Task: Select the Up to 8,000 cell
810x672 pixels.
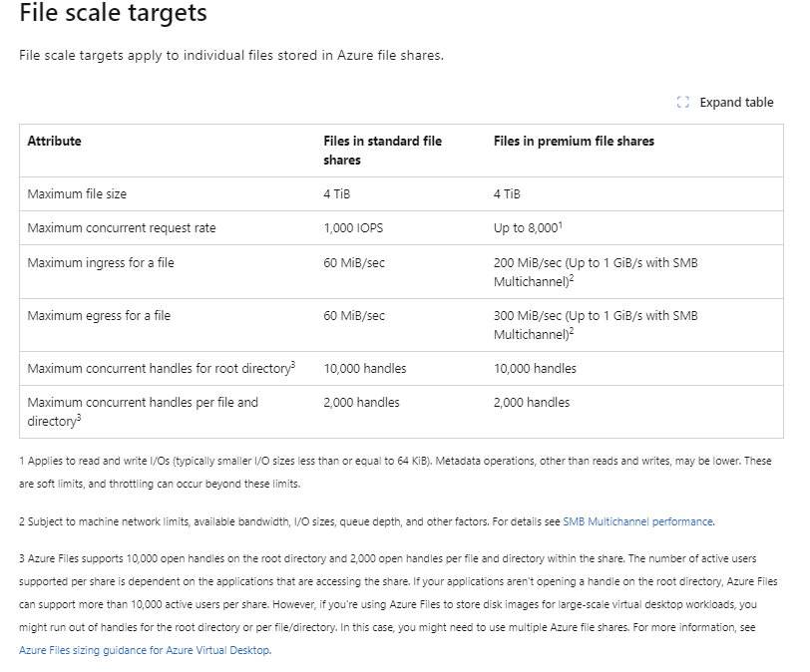Action: (x=529, y=228)
